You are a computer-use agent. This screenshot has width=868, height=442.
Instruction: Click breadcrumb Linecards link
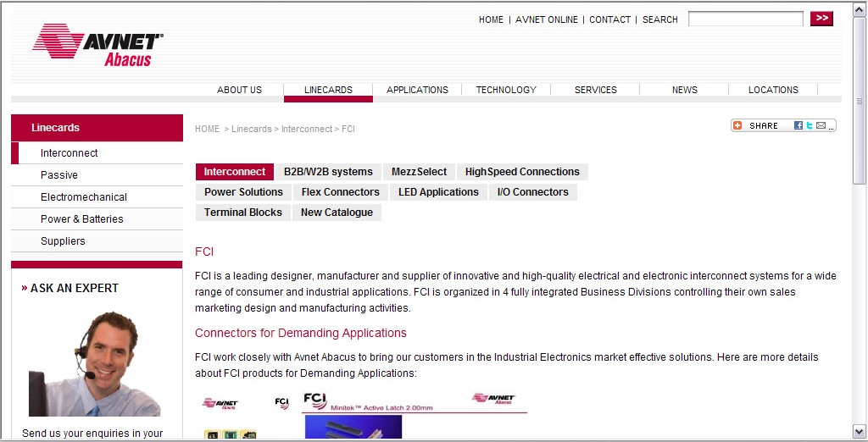[251, 129]
